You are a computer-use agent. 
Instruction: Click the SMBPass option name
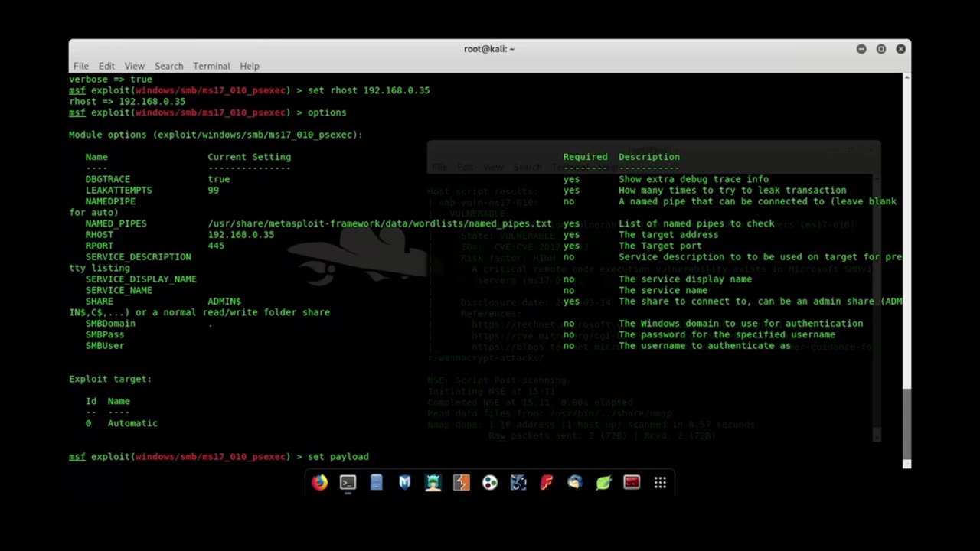105,334
